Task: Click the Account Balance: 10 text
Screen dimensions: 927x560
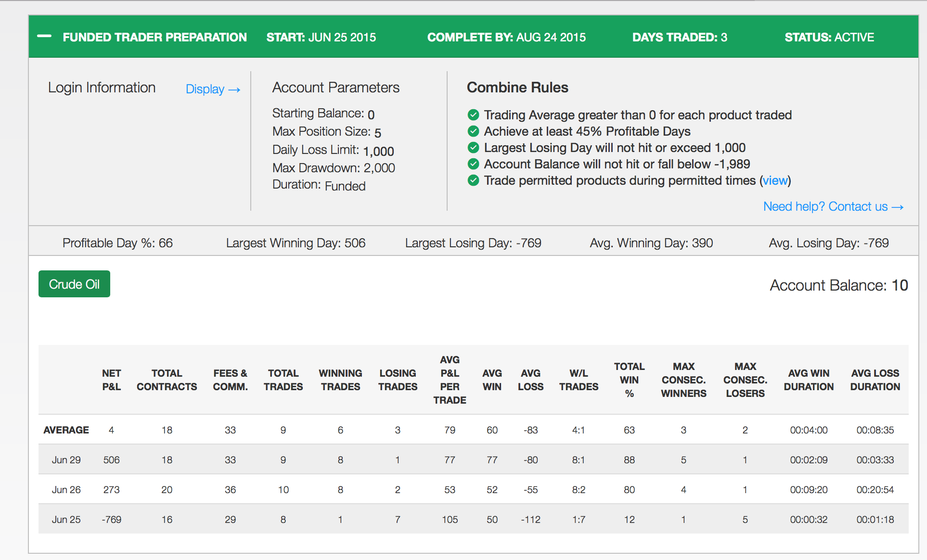Action: [x=839, y=285]
